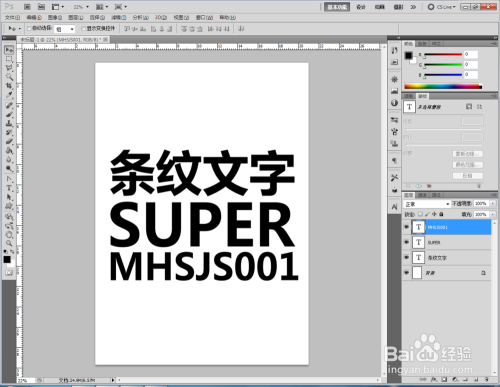Hide the 条纹文字 text layer

click(x=406, y=257)
